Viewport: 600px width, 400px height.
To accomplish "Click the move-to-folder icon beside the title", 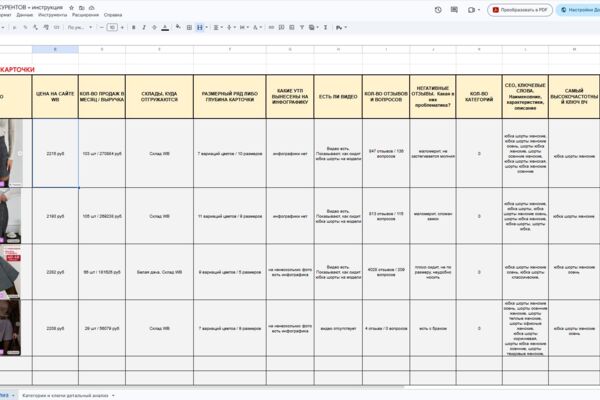I will pyautogui.click(x=82, y=8).
